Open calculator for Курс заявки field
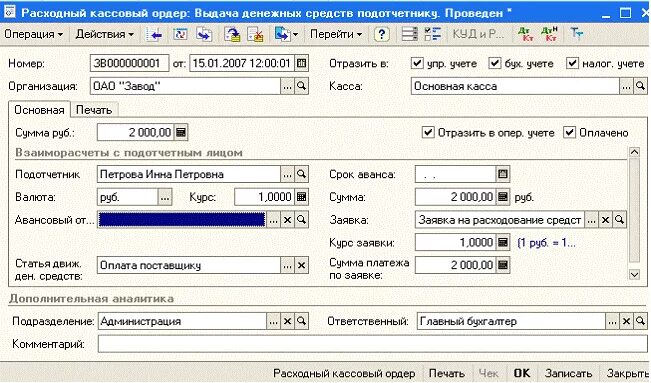Screen dimensions: 651x383 (x=503, y=242)
